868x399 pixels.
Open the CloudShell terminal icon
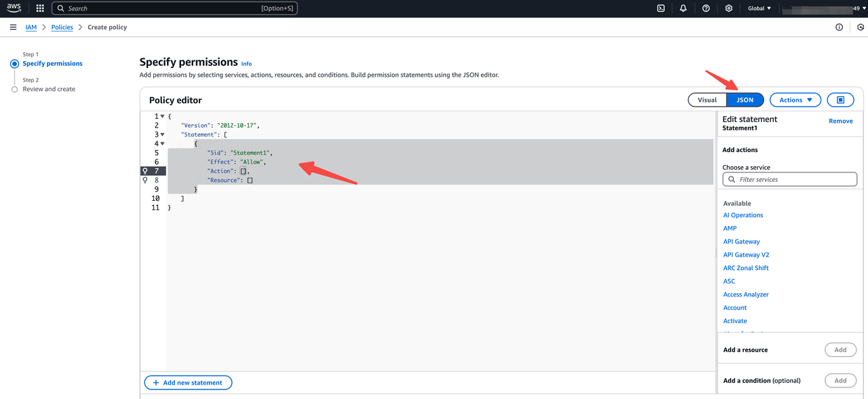click(661, 7)
